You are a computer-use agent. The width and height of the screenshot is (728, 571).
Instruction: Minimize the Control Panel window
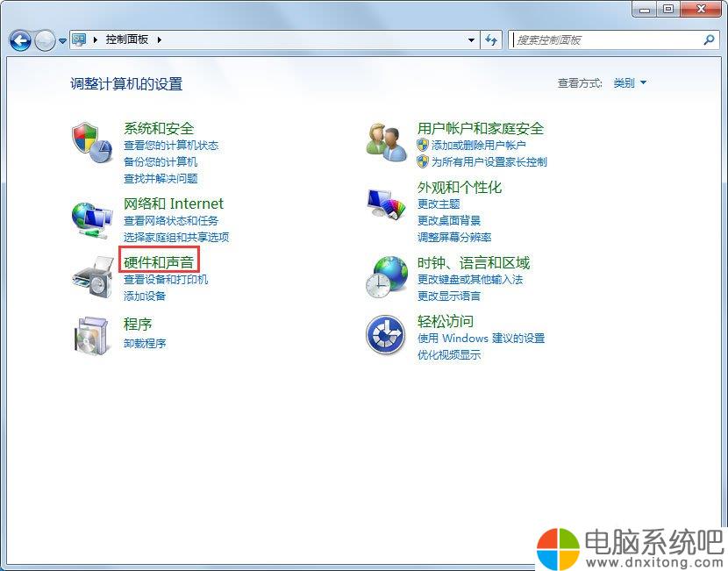(645, 10)
